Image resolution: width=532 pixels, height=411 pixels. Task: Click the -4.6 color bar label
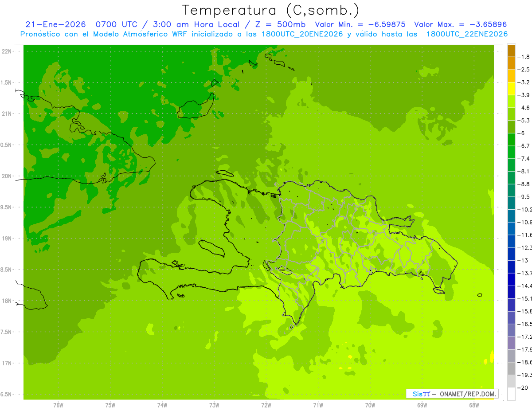524,108
